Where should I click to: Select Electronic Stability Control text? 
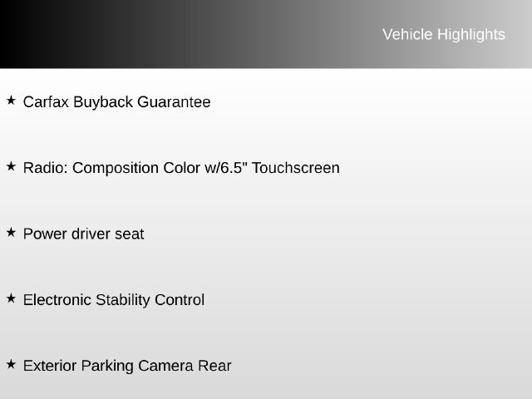(114, 300)
